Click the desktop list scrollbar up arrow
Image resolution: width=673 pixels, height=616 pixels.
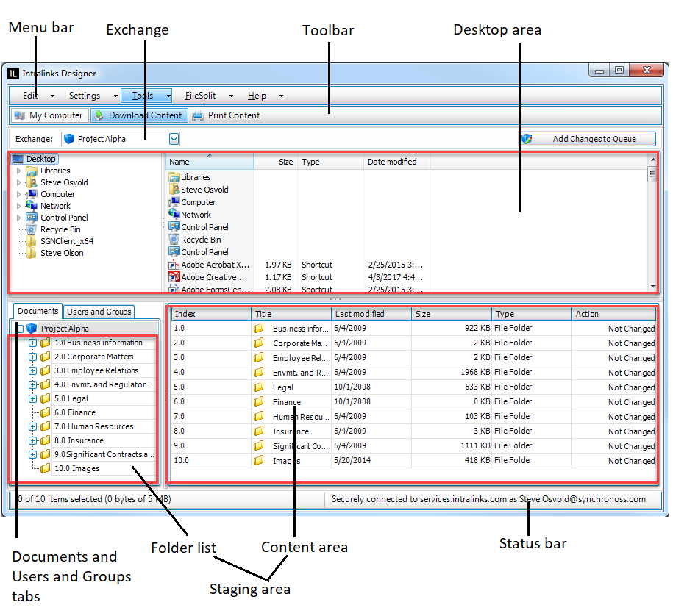pyautogui.click(x=653, y=160)
